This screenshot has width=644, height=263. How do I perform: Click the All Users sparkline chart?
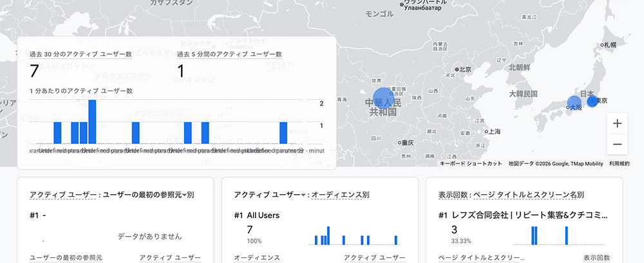pos(354,235)
